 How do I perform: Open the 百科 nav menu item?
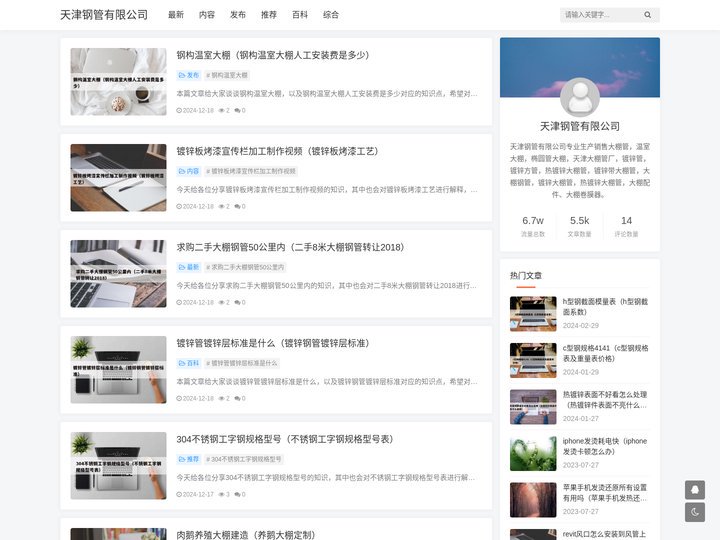pos(300,15)
